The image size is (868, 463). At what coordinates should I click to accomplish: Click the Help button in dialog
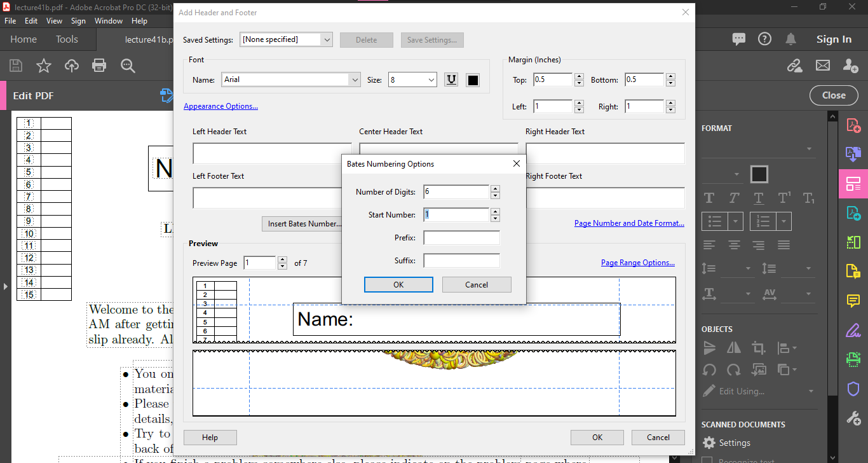click(x=210, y=438)
